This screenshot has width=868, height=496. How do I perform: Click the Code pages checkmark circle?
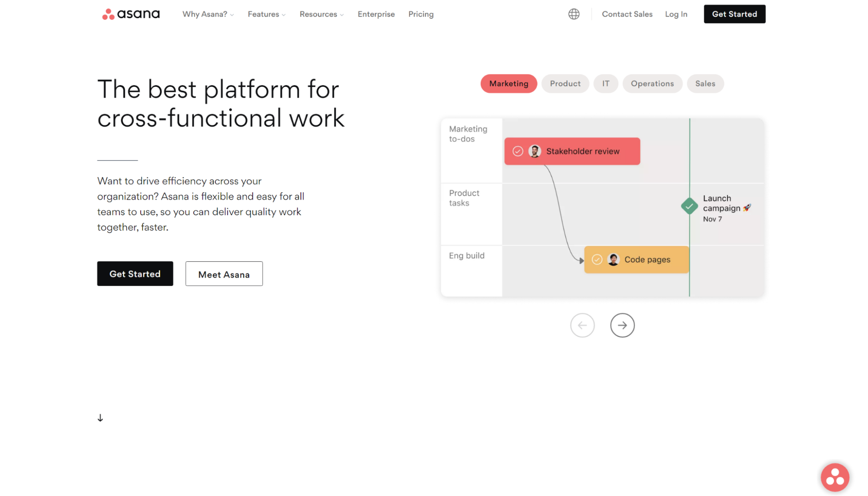597,259
